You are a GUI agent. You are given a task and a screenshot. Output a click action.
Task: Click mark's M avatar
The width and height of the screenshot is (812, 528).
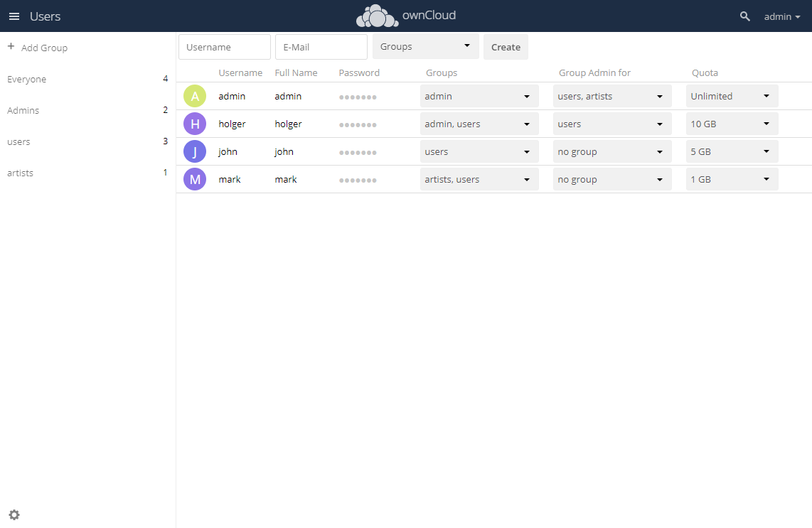195,179
